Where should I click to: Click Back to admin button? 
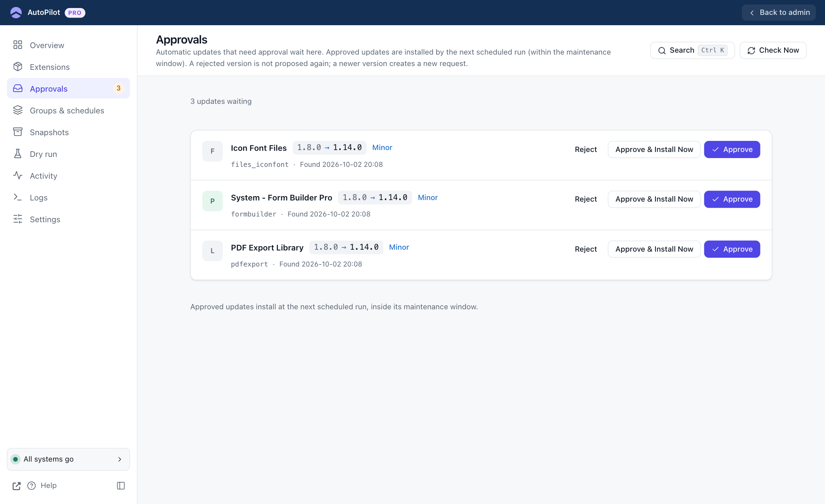click(779, 13)
